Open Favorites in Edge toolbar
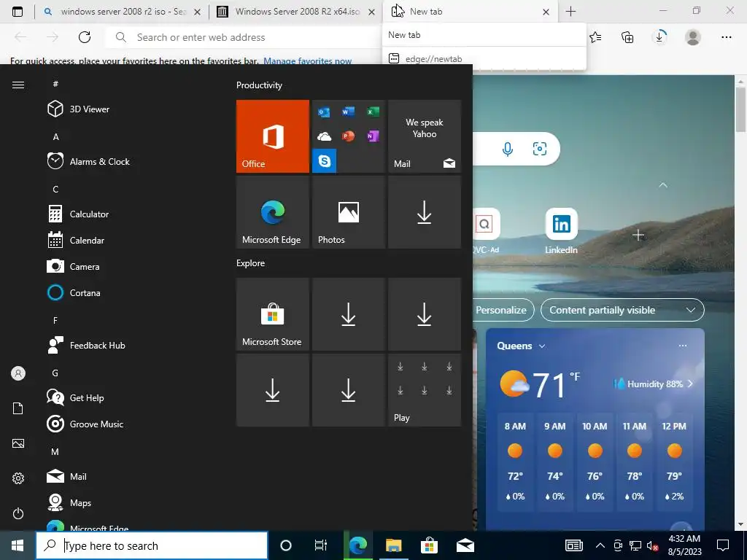Viewport: 747px width, 560px height. click(x=595, y=37)
